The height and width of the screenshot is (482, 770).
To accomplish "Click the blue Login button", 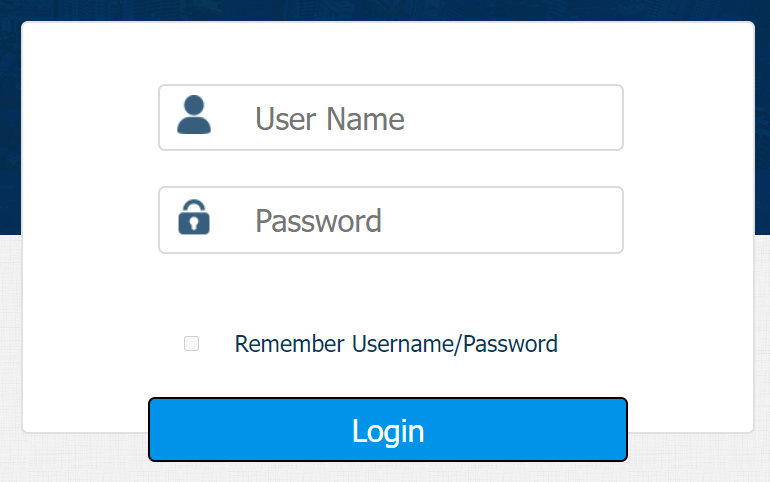I will click(x=388, y=429).
